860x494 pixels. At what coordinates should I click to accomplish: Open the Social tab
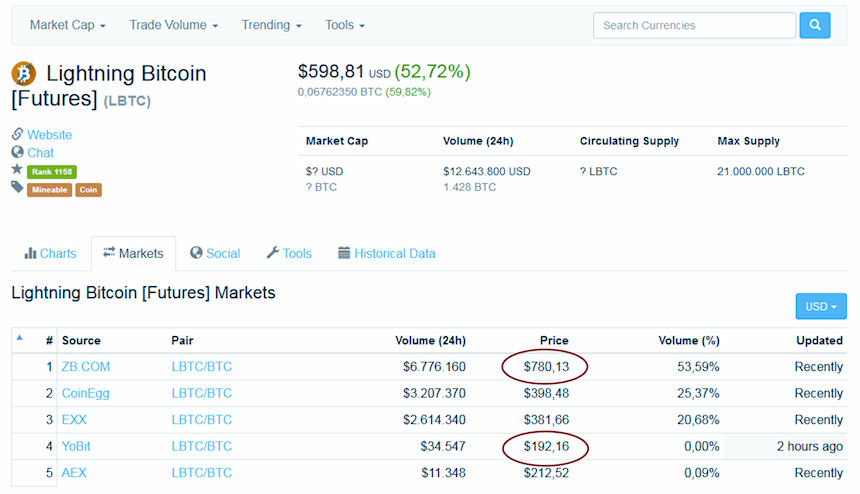click(215, 253)
